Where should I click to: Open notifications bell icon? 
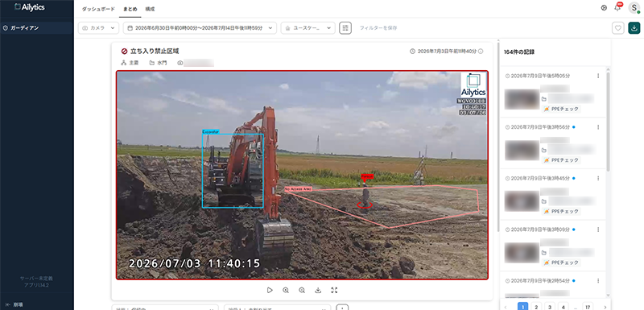point(617,7)
